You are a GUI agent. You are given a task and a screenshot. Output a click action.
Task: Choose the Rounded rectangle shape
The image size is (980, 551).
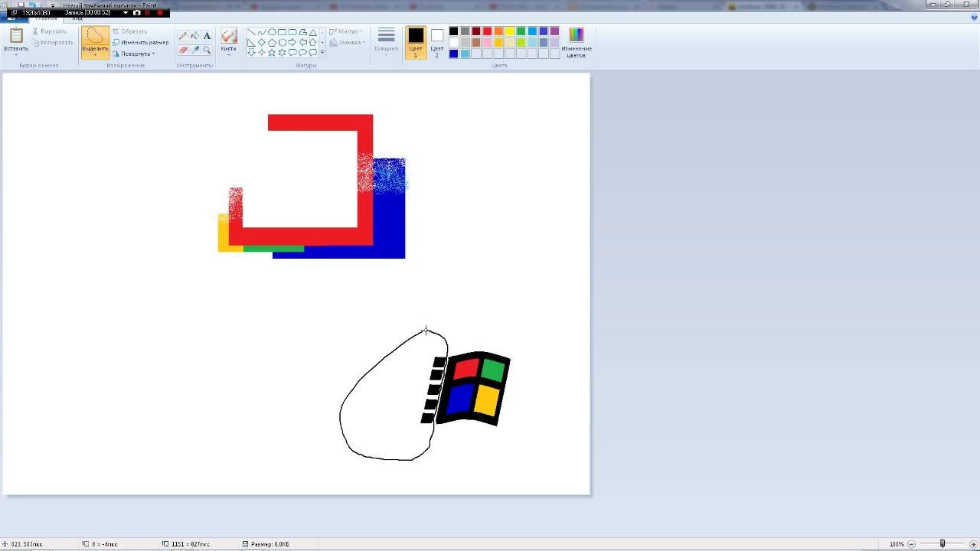[x=292, y=31]
